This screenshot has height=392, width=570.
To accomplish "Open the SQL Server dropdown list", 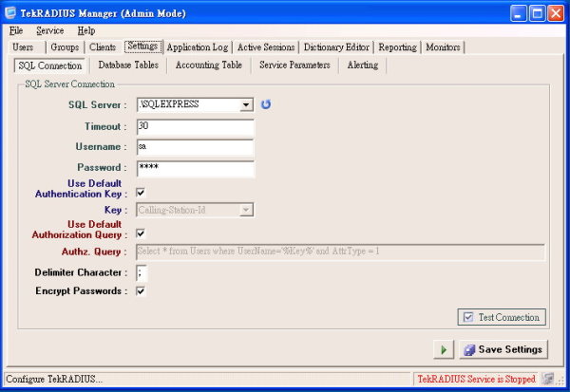I will point(246,105).
